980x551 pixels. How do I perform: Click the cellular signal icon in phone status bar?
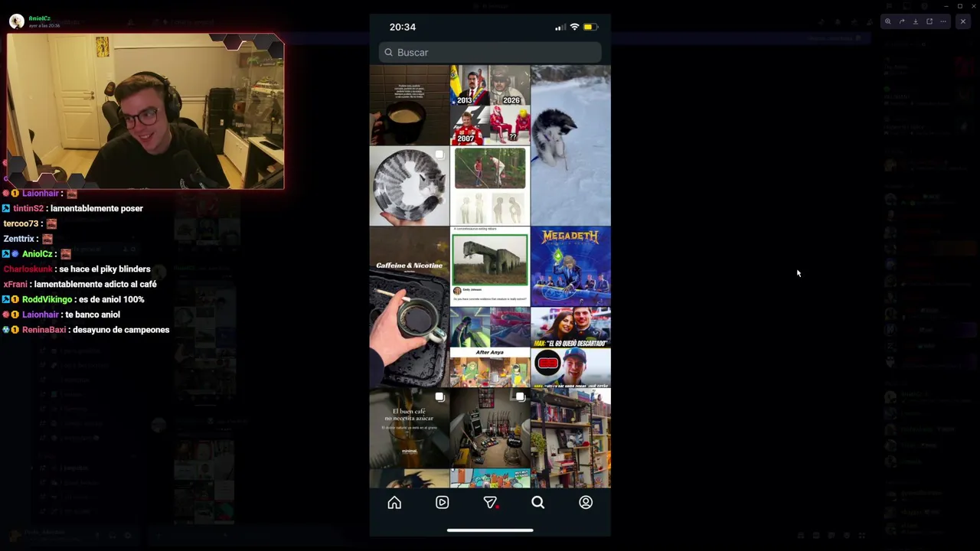pyautogui.click(x=560, y=28)
